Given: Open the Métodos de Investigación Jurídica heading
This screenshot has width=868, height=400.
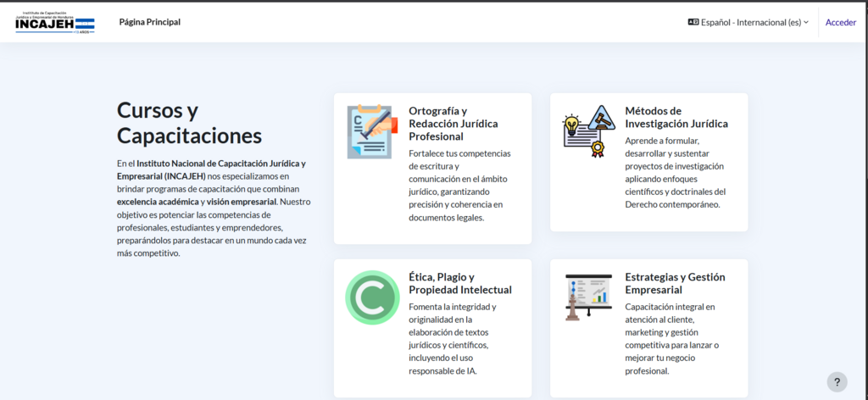Looking at the screenshot, I should click(676, 117).
